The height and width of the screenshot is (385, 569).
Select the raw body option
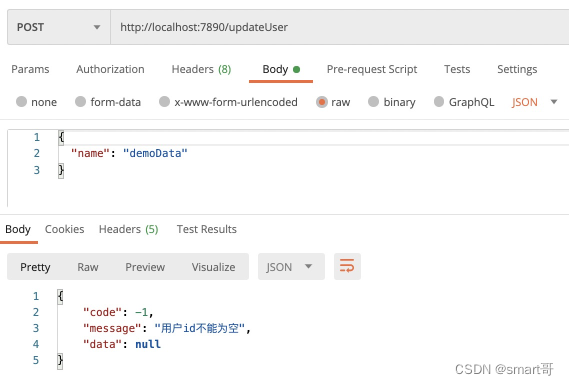(x=333, y=102)
